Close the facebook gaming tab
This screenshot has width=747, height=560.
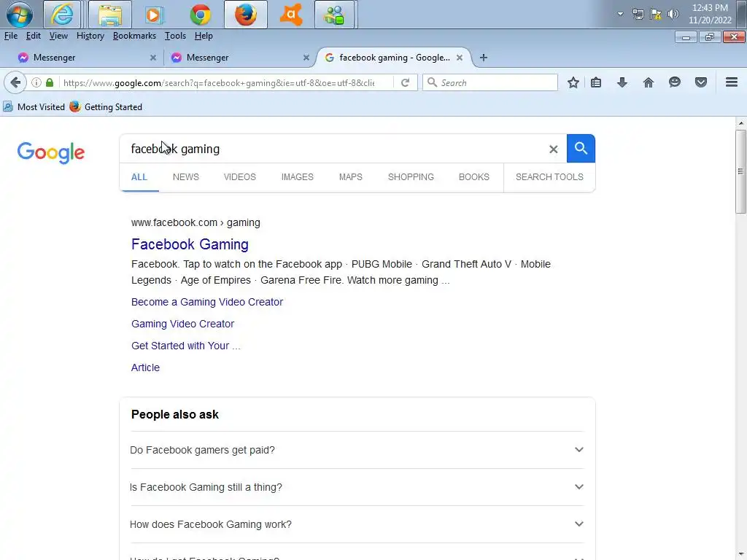click(x=460, y=58)
